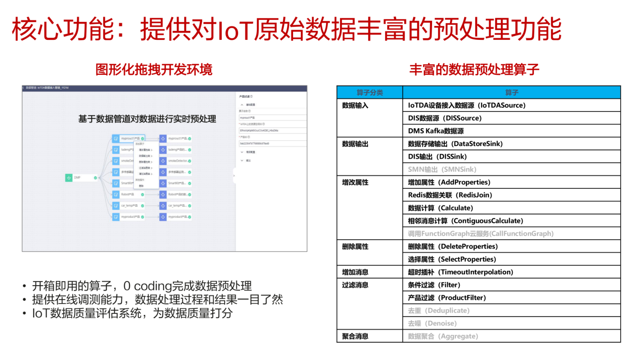Click the device icon on car_temp产品 node
The image size is (644, 347).
click(116, 206)
